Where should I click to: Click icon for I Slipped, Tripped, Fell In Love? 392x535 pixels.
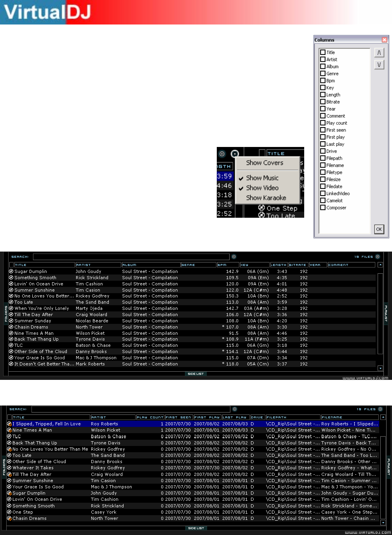pos(9,424)
